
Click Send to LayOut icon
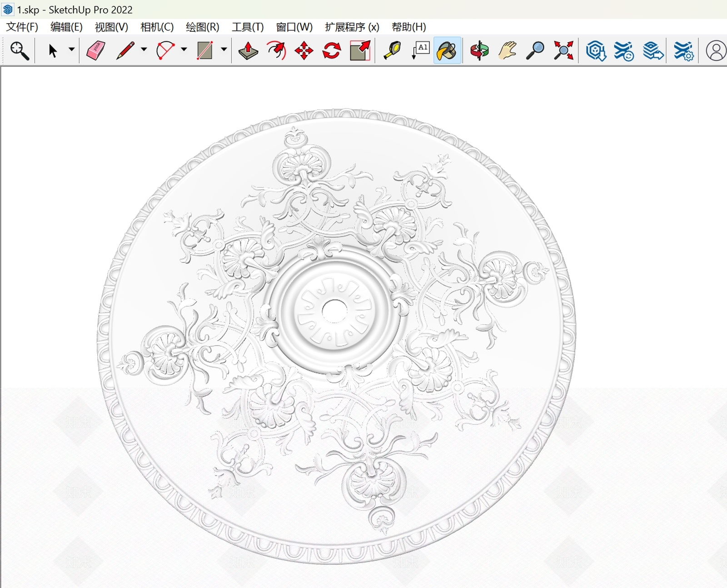coord(653,50)
